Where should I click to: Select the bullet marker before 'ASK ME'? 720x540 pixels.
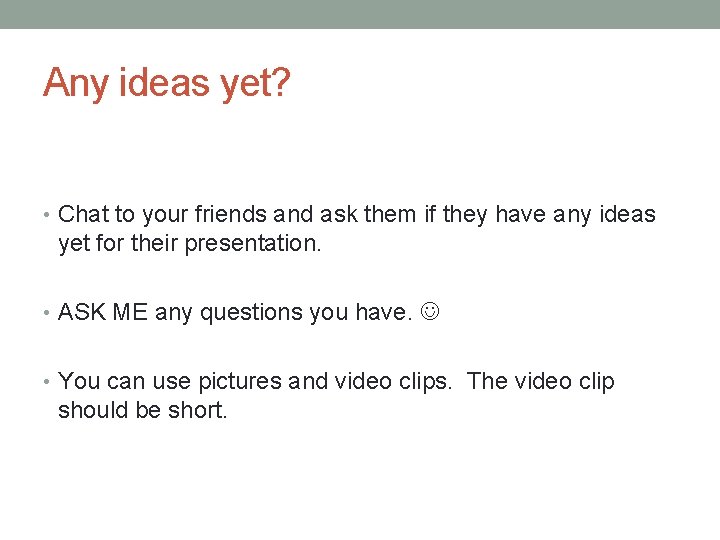[46, 312]
